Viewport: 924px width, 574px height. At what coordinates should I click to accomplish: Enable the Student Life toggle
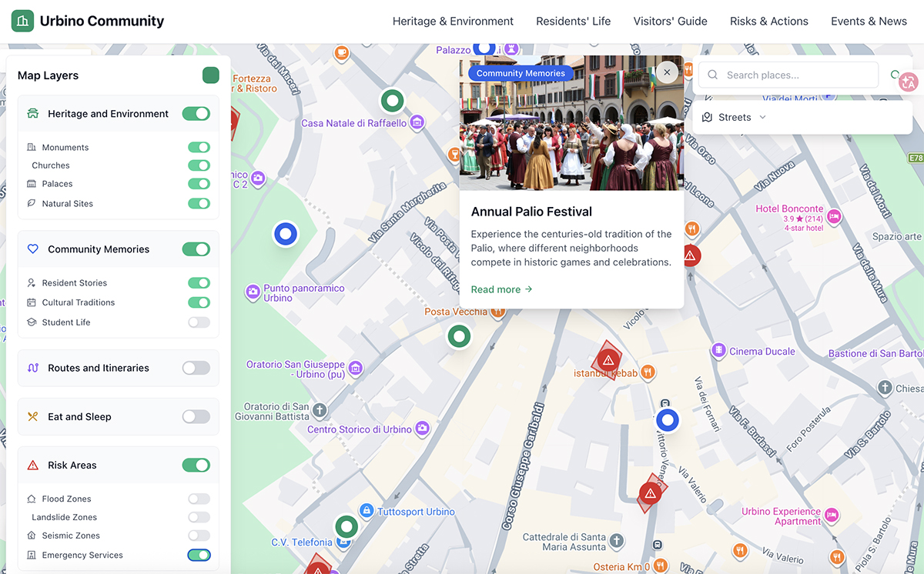coord(199,322)
